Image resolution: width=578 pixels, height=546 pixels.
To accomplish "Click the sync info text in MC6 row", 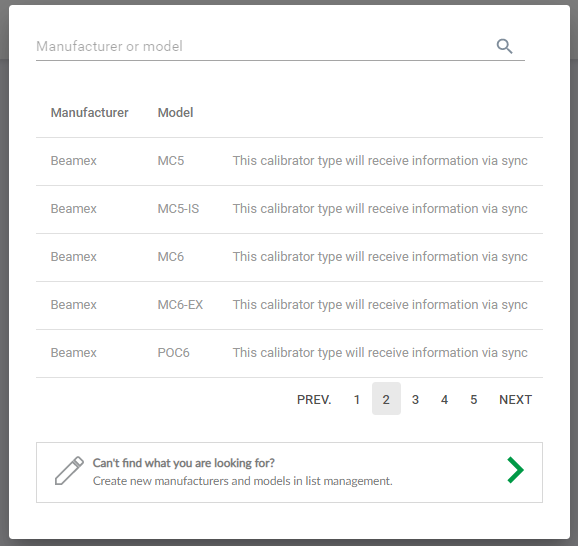I will coord(380,257).
